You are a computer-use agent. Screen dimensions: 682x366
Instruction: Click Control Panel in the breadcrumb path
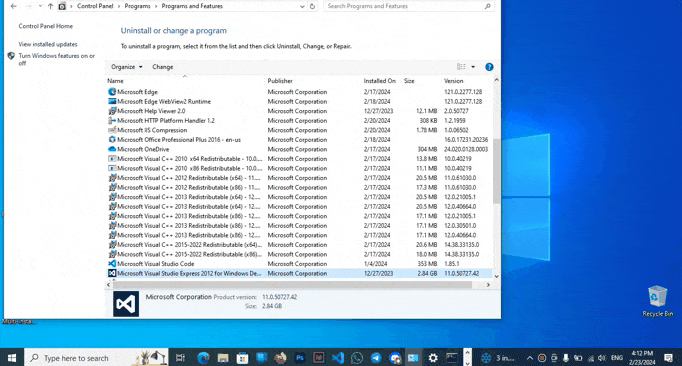click(95, 6)
